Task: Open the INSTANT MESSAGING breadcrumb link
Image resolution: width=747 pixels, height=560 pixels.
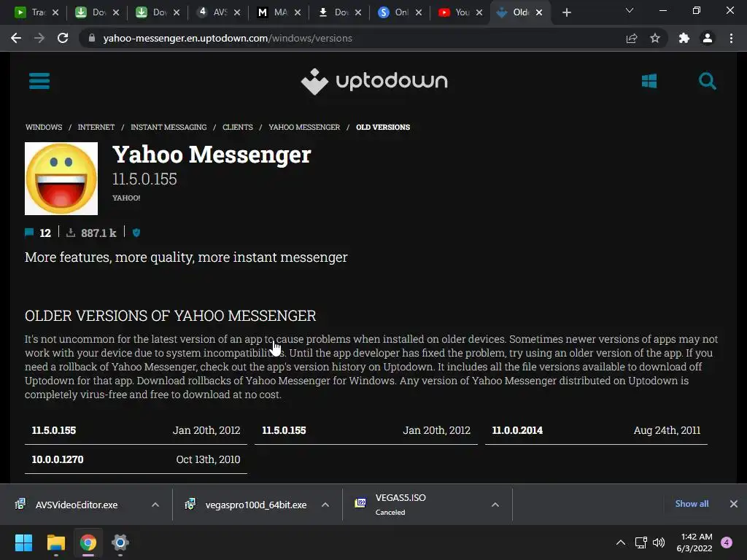Action: [169, 127]
